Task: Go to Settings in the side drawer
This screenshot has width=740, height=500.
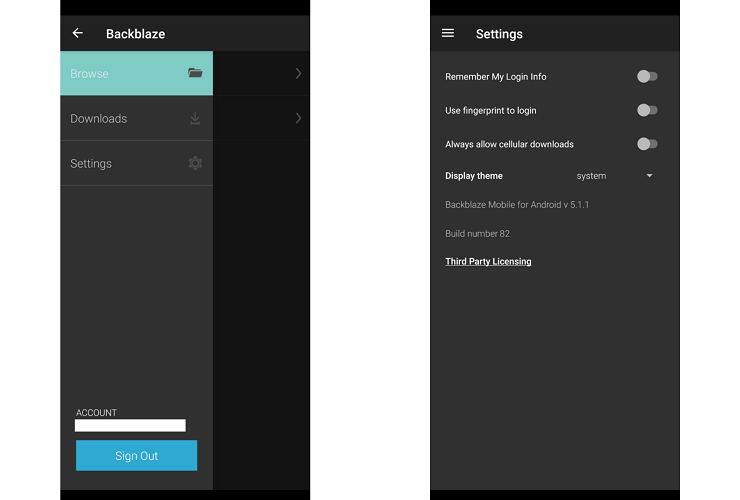Action: (136, 163)
